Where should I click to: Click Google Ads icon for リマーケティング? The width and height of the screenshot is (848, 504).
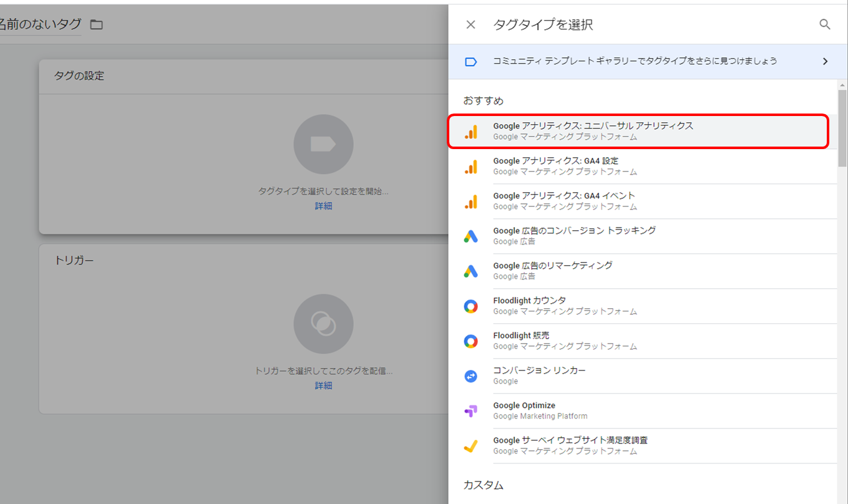[x=470, y=271]
